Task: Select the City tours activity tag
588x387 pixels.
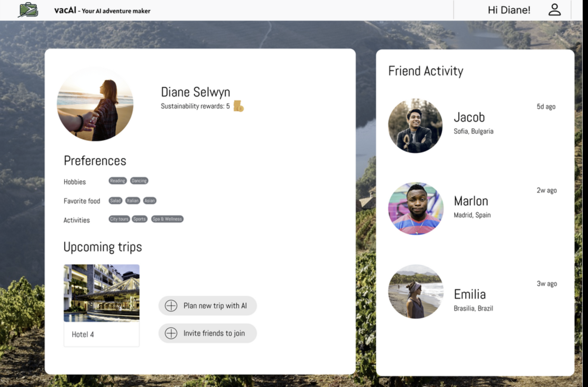Action: coord(119,219)
